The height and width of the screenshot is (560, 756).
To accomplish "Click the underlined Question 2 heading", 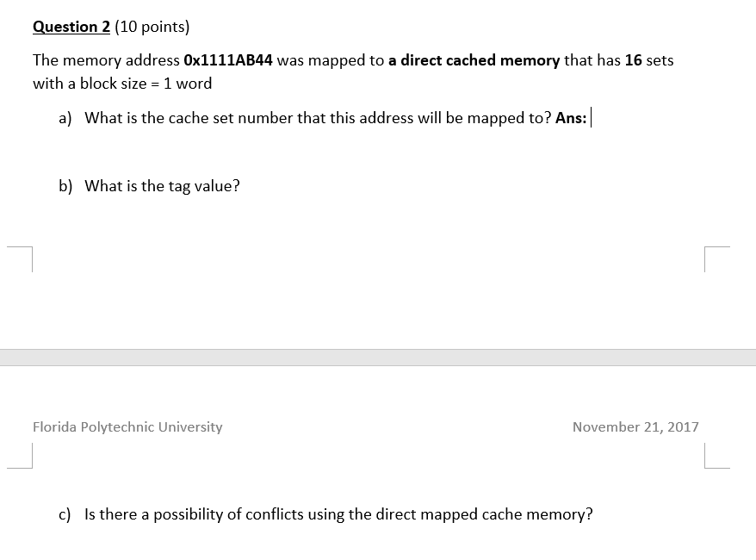I will [71, 27].
